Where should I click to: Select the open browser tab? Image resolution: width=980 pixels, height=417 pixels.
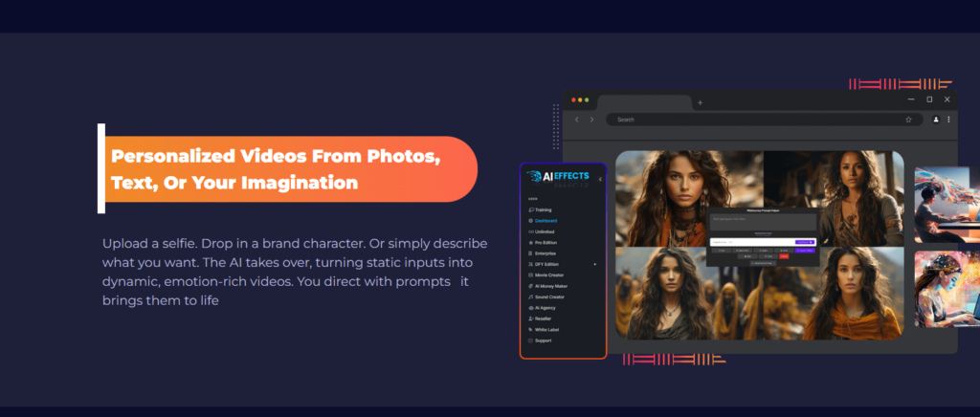tap(644, 103)
